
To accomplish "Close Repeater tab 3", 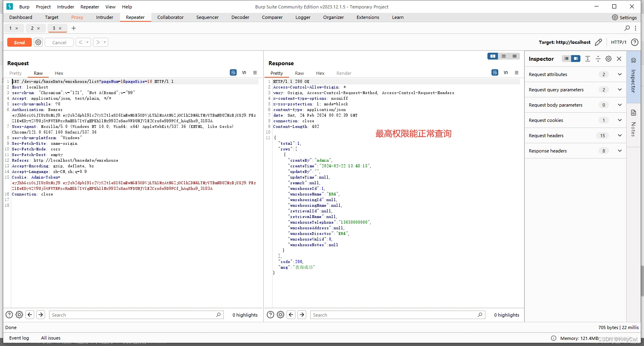I will 60,28.
